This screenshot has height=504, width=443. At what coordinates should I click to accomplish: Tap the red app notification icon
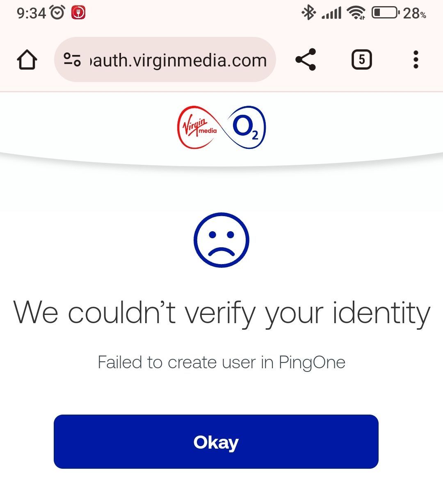coord(78,13)
